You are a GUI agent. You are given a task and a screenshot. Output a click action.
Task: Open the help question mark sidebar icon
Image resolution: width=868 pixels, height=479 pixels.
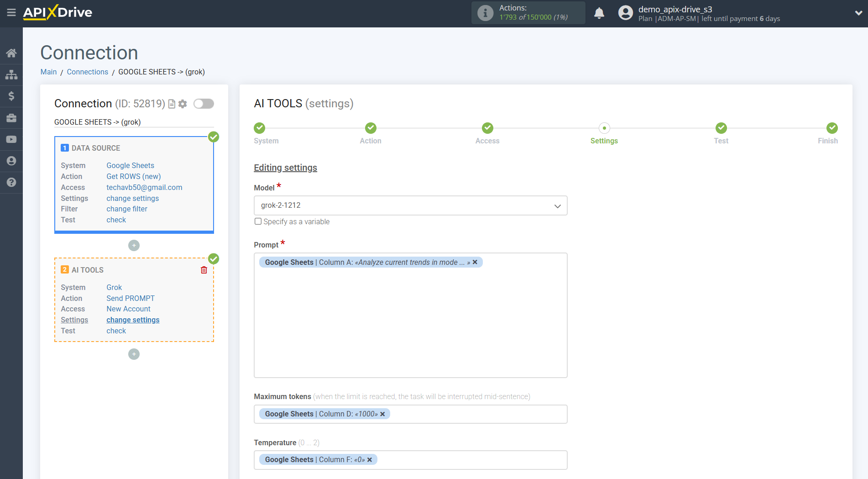point(11,182)
